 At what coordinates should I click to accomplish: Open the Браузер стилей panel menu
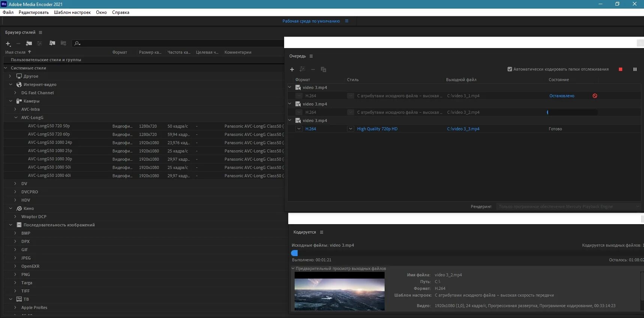40,33
